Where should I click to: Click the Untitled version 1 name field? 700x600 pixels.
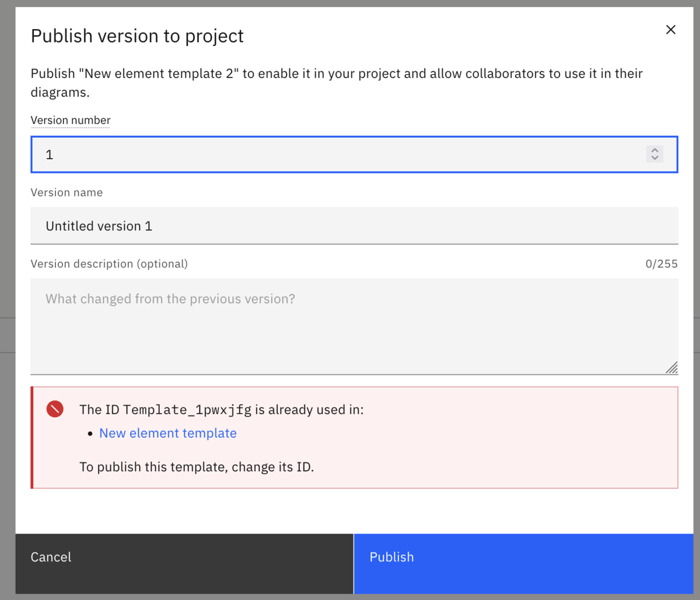click(233, 226)
